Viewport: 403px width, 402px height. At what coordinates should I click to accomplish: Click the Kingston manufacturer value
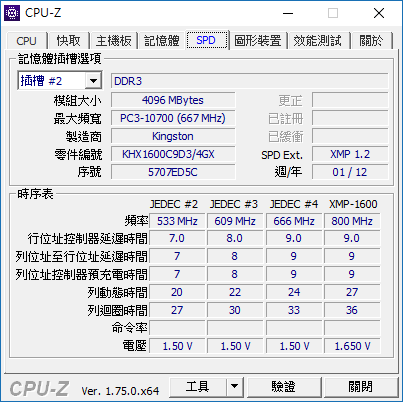[173, 136]
